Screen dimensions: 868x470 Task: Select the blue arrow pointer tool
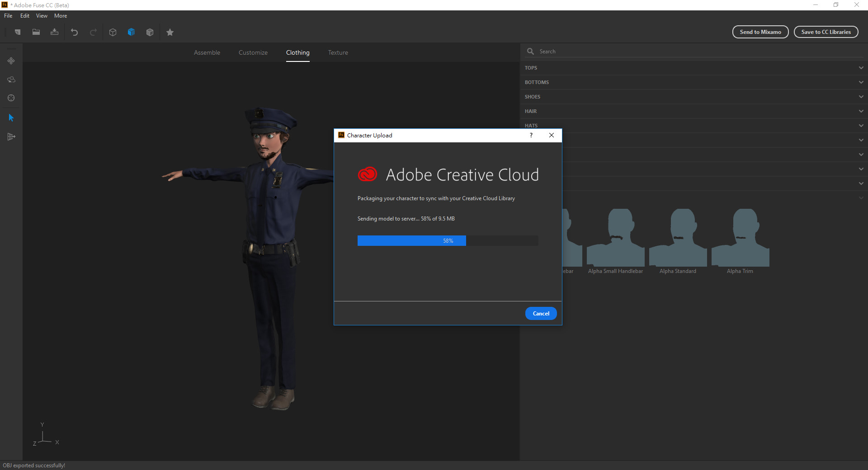coord(11,118)
